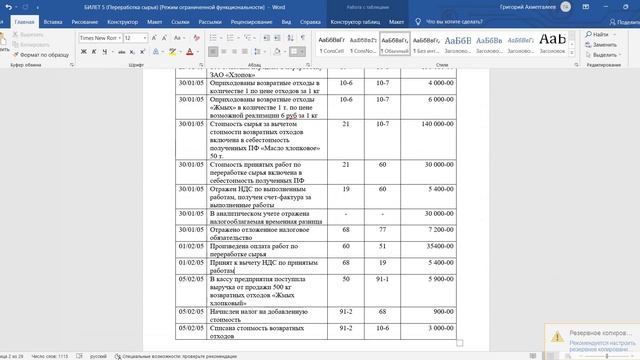
Task: Click the cell 'Произведена оплата работ по переработке сырья'
Action: tap(267, 250)
